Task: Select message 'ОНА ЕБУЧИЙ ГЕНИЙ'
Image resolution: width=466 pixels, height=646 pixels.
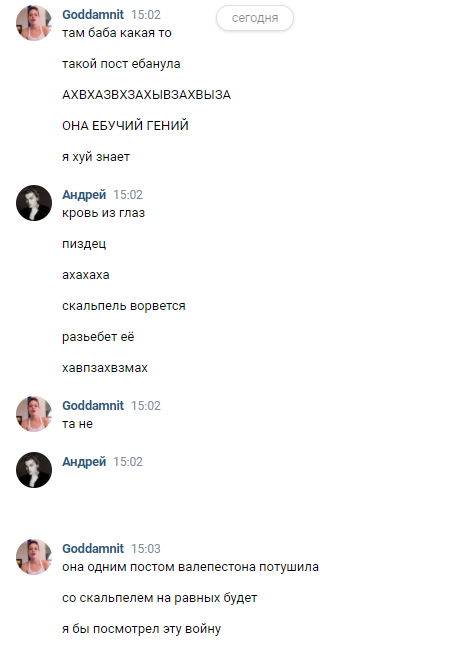Action: (125, 126)
